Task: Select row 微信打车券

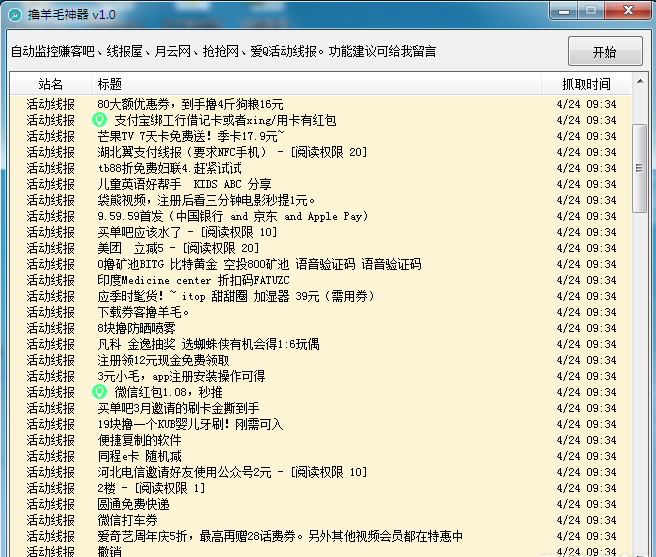Action: click(x=320, y=520)
